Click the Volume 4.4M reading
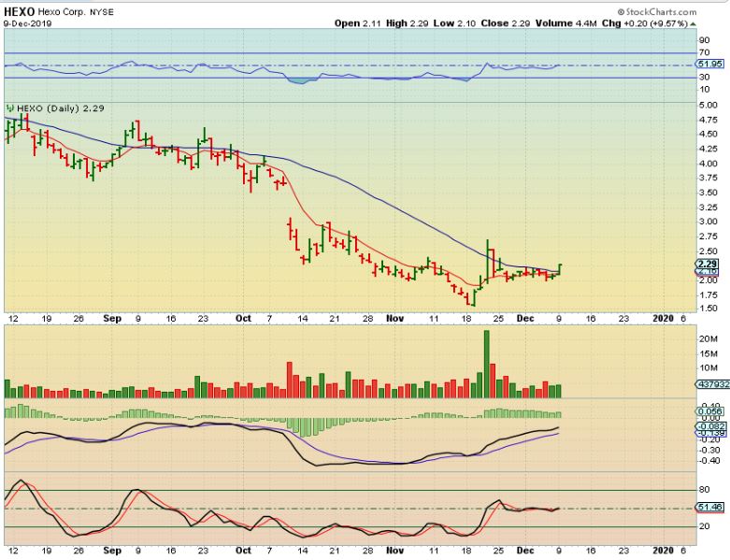The width and height of the screenshot is (730, 560). click(565, 23)
